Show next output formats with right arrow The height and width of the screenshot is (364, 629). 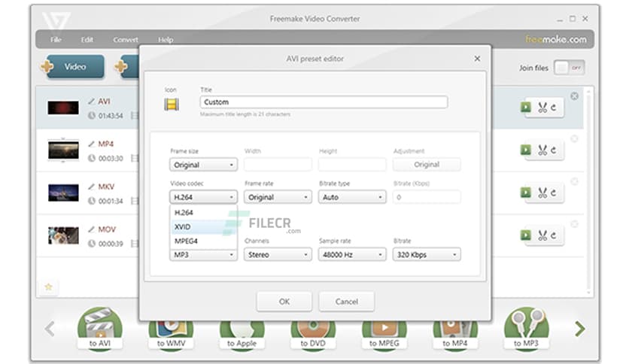(x=579, y=329)
